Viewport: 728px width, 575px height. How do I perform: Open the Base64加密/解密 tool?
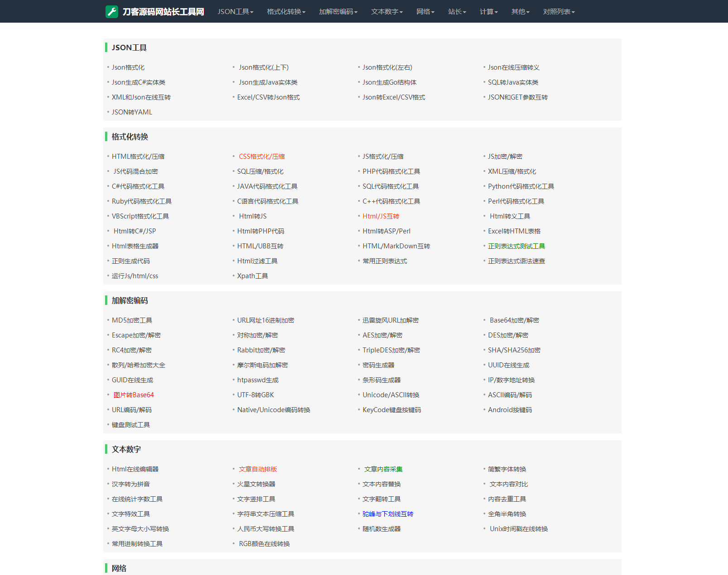[514, 320]
